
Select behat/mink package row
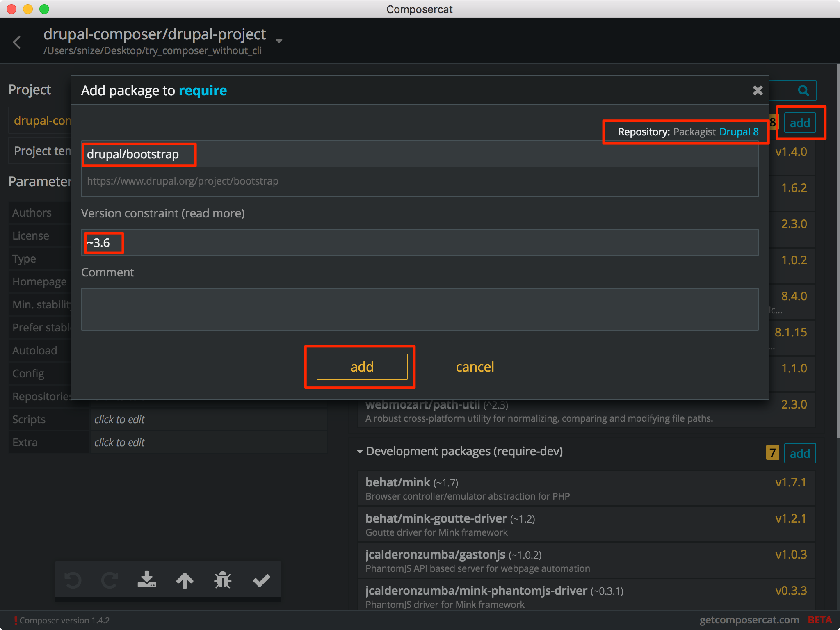point(586,488)
